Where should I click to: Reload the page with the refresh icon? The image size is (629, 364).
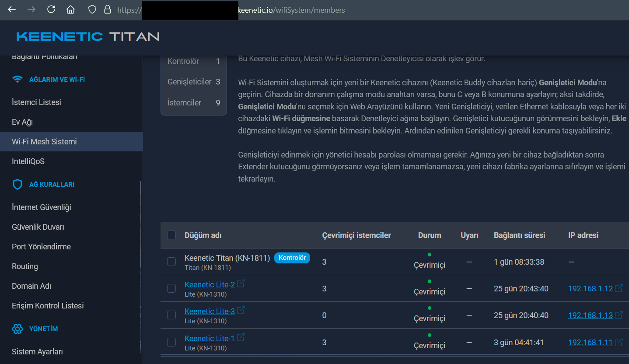tap(51, 10)
